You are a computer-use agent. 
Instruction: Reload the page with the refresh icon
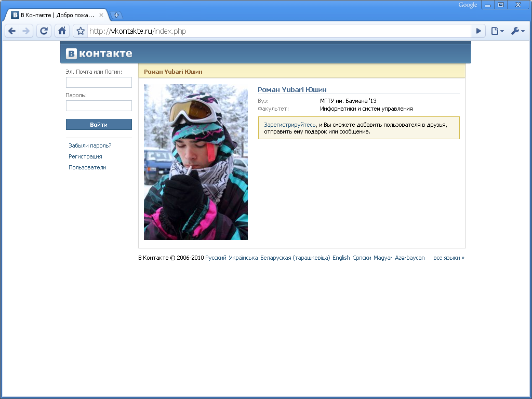[x=44, y=31]
